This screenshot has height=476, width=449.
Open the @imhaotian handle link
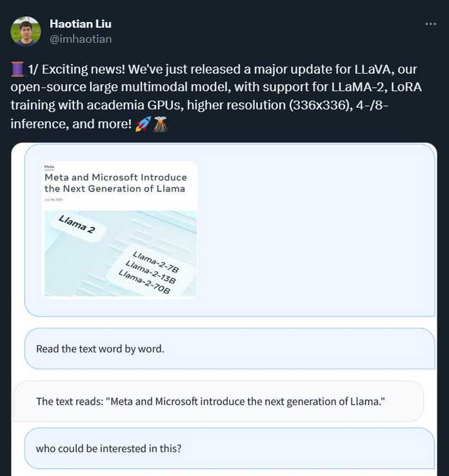(x=81, y=39)
